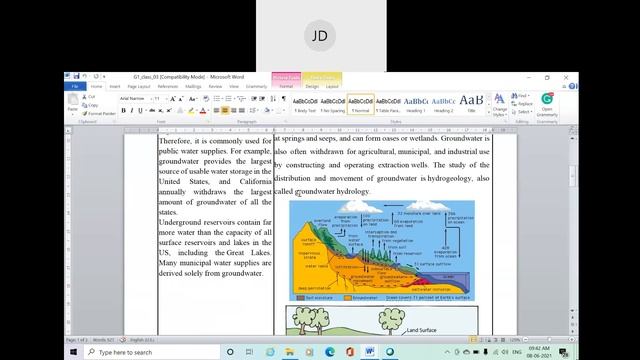Screen dimensions: 640x360
Task: Click the Cut scissors command
Action: click(x=89, y=97)
